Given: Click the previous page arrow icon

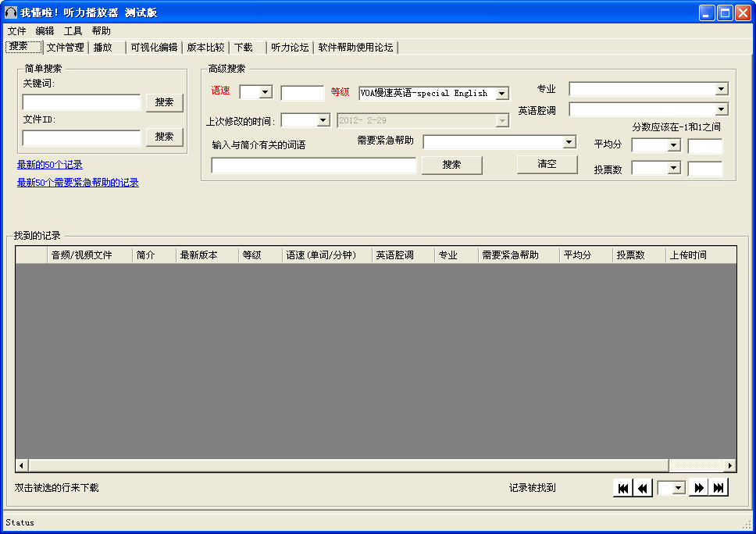Looking at the screenshot, I should coord(641,487).
